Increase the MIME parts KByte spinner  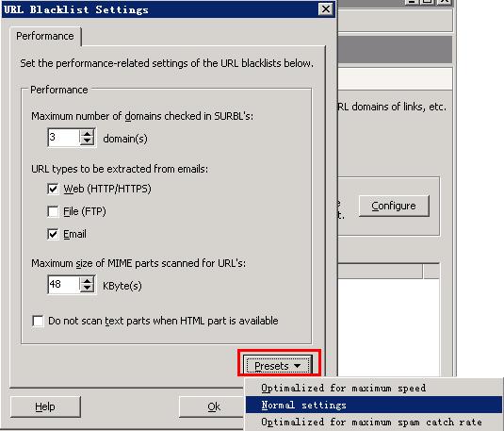tap(87, 281)
